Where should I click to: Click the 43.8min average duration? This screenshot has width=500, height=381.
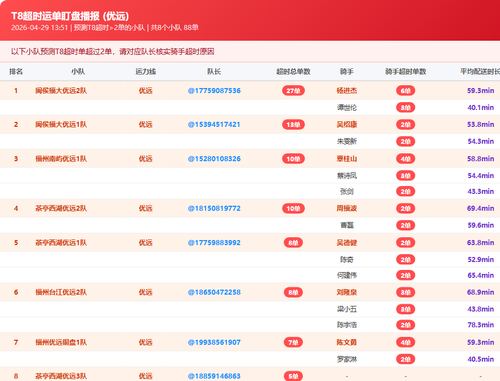[x=480, y=309]
